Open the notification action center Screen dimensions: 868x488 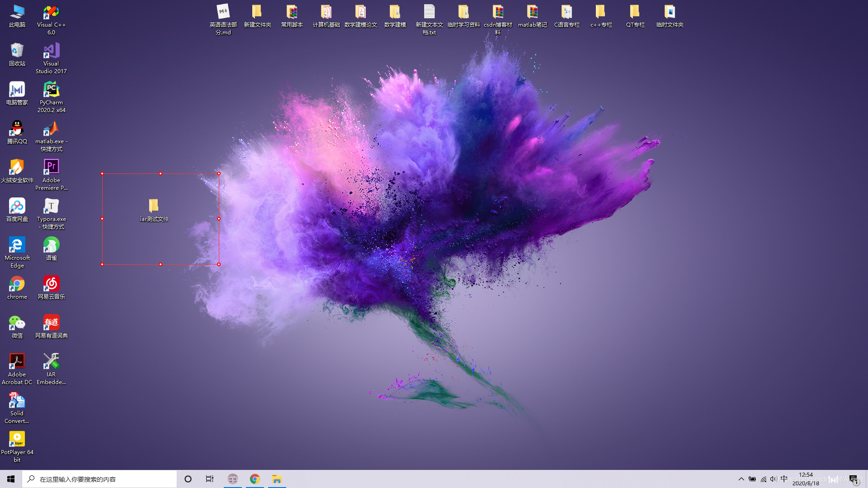(x=854, y=479)
